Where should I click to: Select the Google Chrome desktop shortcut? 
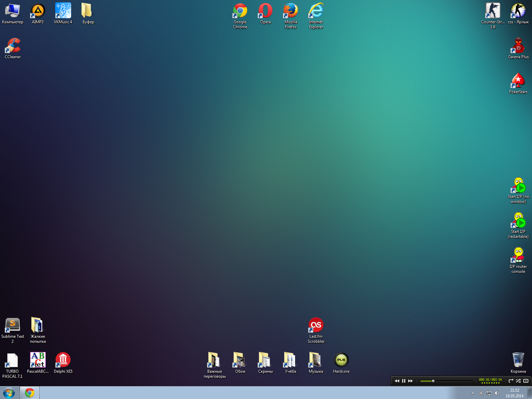[x=240, y=16]
